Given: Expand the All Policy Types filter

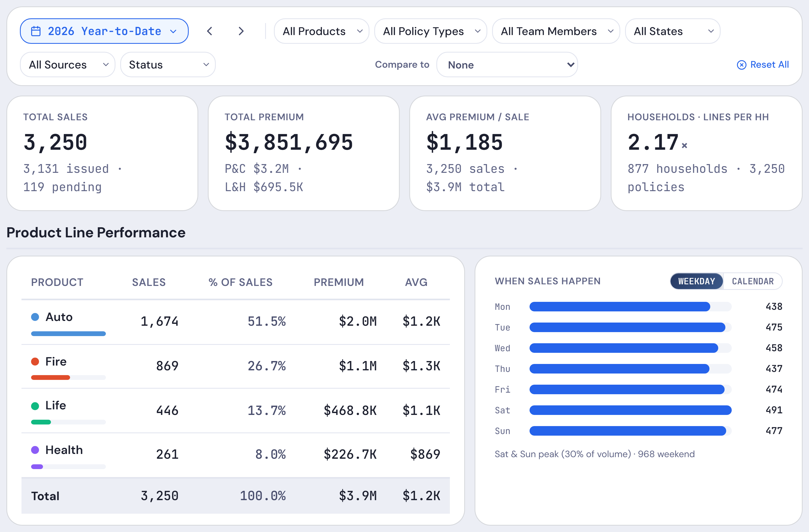Looking at the screenshot, I should pyautogui.click(x=430, y=31).
